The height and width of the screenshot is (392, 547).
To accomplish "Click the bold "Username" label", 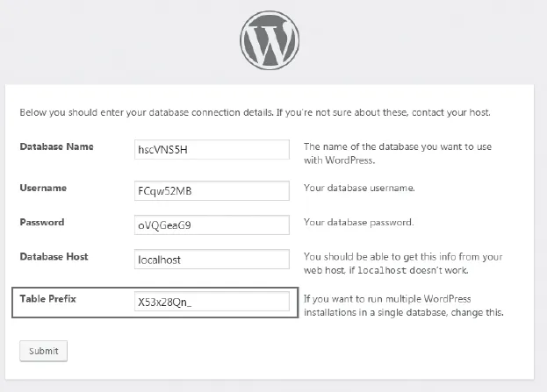I will click(x=44, y=188).
